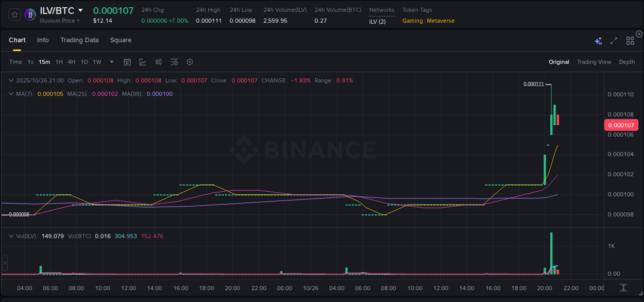Select the Gaming token tag
Image resolution: width=644 pixels, height=302 pixels.
click(412, 21)
